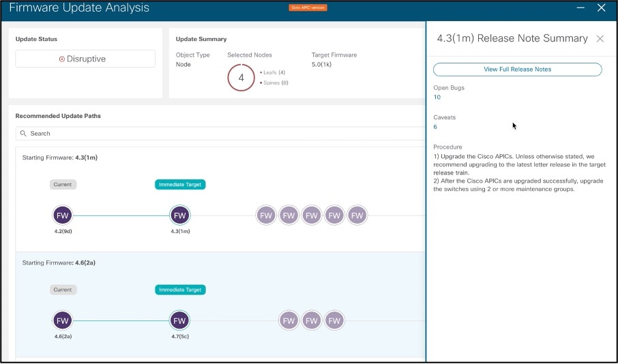Minimize the Firmware Update Analysis window

point(580,7)
